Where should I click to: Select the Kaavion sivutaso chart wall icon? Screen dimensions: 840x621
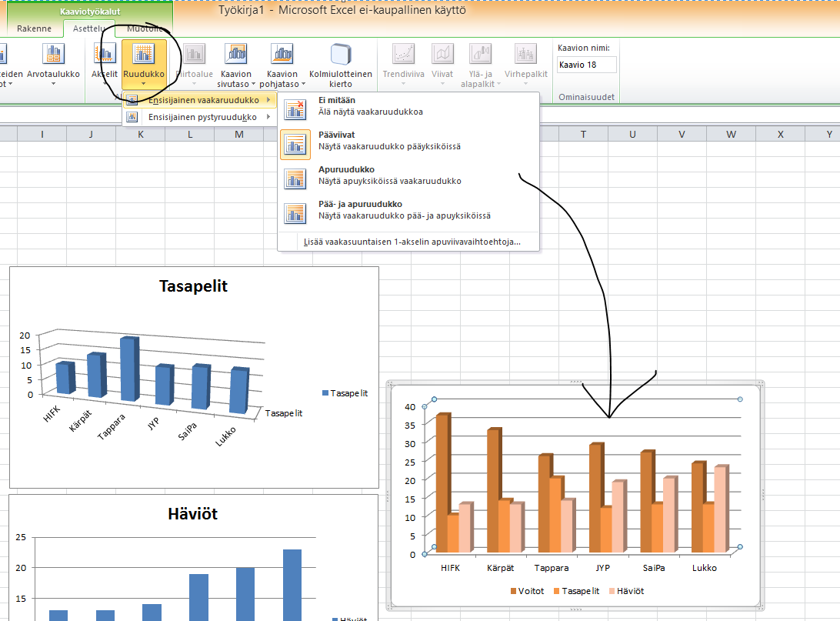235,55
